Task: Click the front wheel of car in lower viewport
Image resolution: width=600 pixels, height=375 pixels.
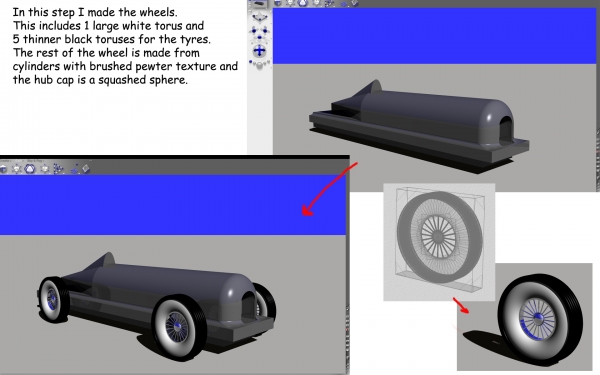Action: pos(179,327)
